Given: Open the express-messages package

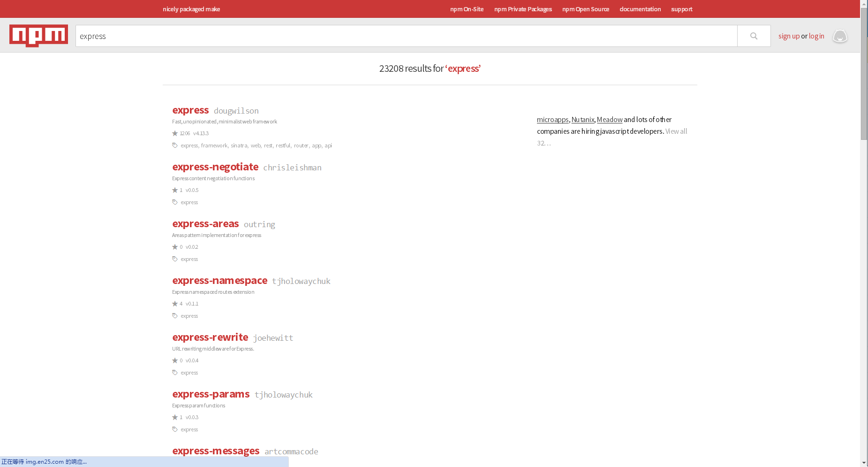Looking at the screenshot, I should 216,451.
